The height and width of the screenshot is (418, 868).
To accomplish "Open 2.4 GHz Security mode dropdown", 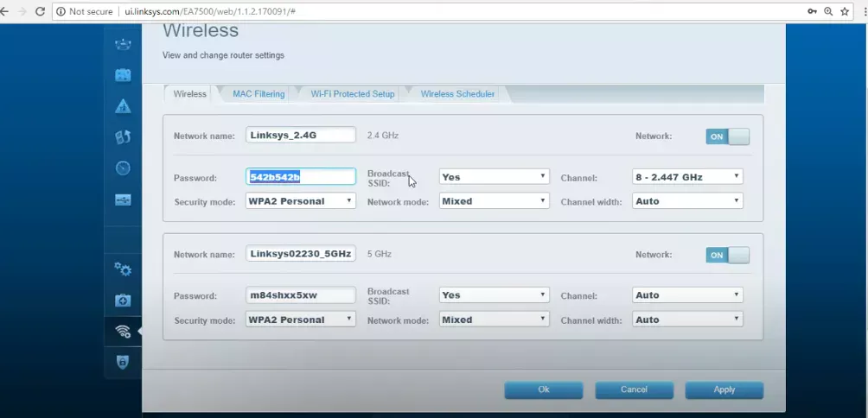I will point(301,201).
